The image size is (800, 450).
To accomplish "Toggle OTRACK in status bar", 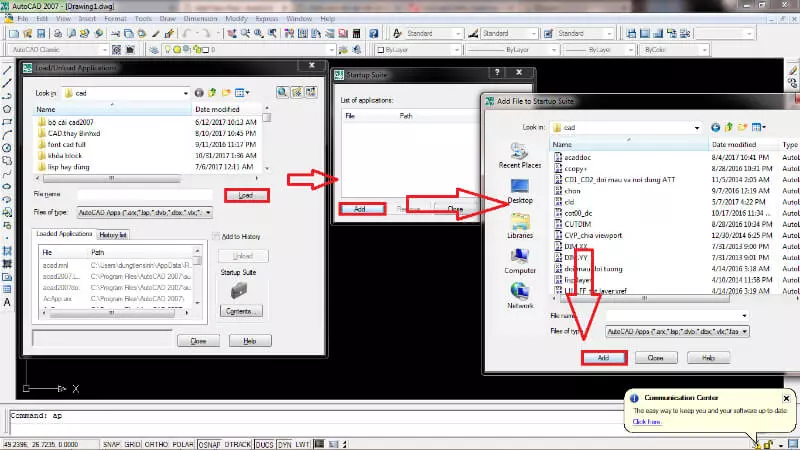I will tap(238, 444).
